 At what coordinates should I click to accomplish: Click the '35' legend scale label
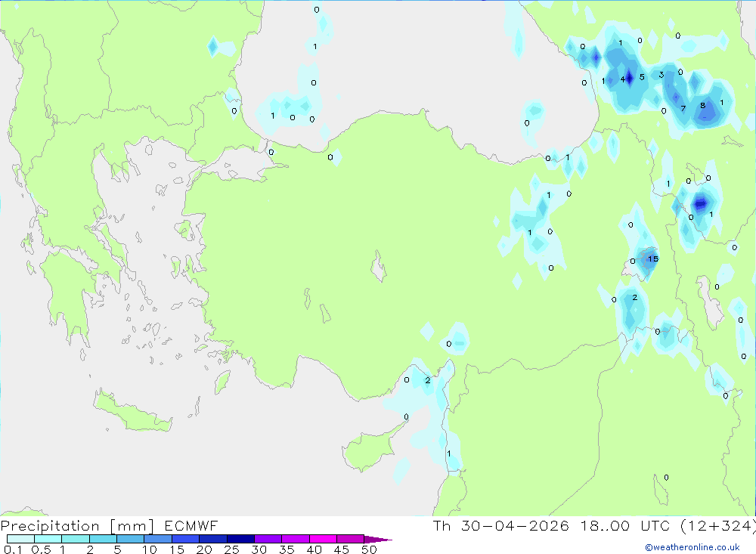point(287,549)
